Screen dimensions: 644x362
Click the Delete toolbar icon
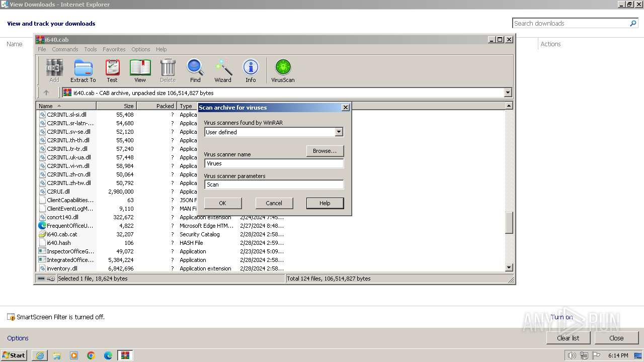pyautogui.click(x=168, y=70)
